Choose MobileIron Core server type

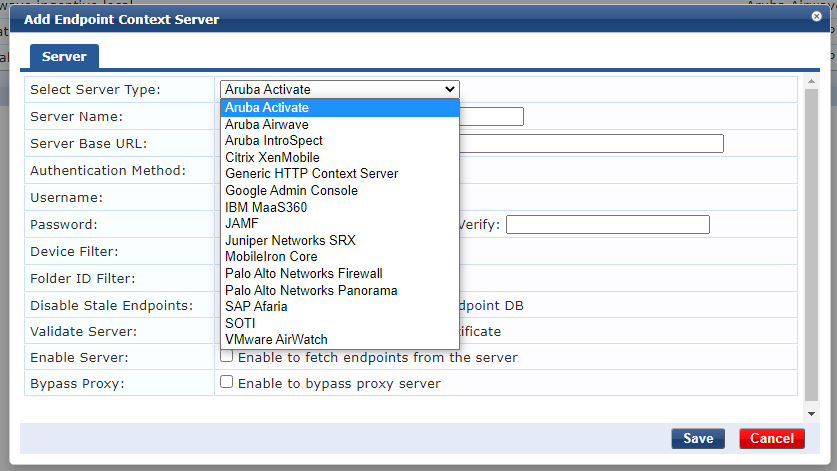click(339, 257)
